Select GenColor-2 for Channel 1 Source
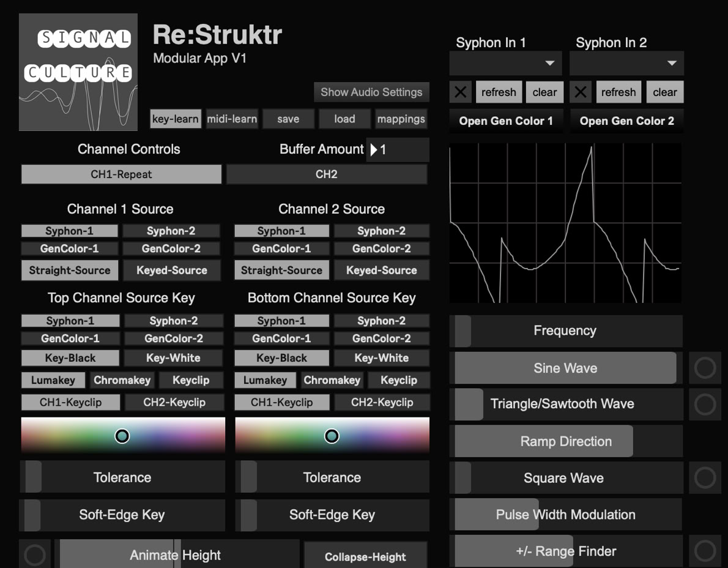This screenshot has width=728, height=568. point(171,248)
